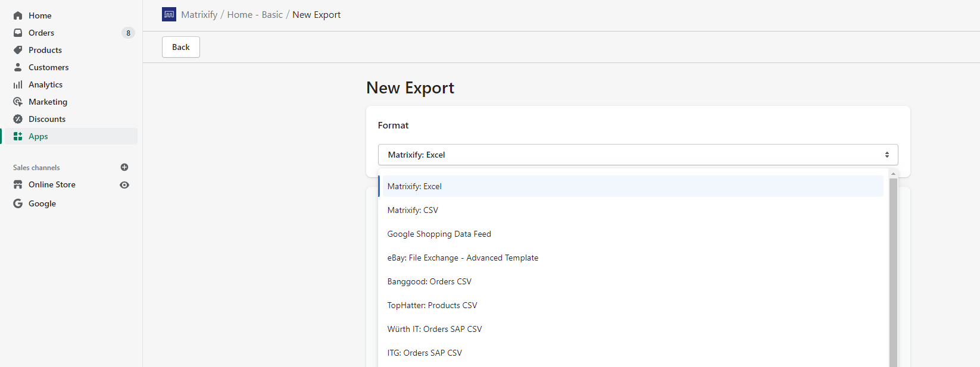Click the Discounts percent badge icon
Screen dimensions: 980x367
[18, 119]
